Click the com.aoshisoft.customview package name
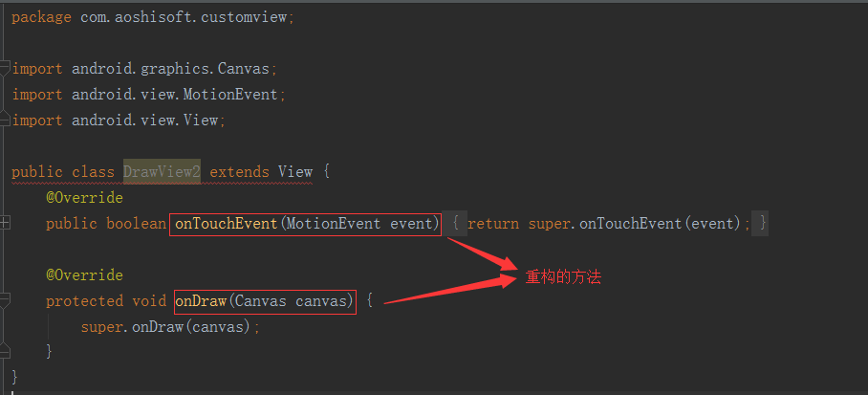 click(x=183, y=18)
